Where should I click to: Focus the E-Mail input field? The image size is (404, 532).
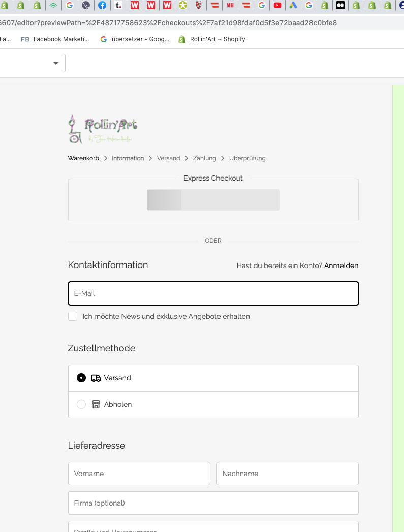[213, 293]
